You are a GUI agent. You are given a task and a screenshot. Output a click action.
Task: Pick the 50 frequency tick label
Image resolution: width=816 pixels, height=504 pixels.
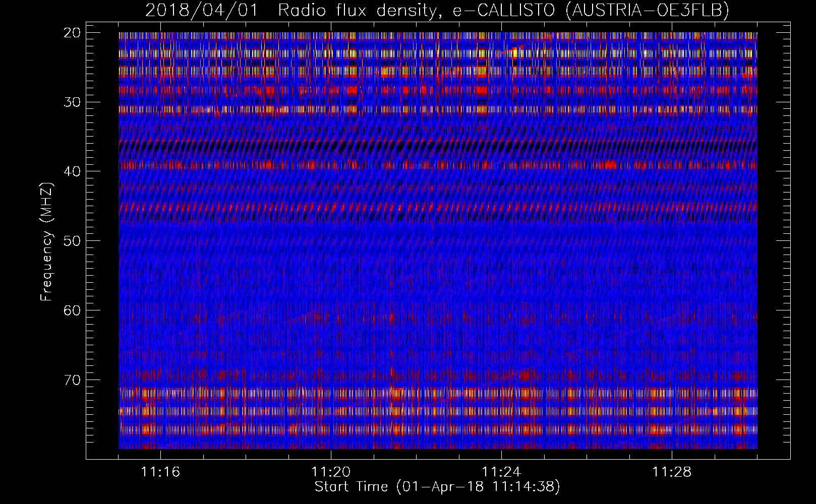73,241
